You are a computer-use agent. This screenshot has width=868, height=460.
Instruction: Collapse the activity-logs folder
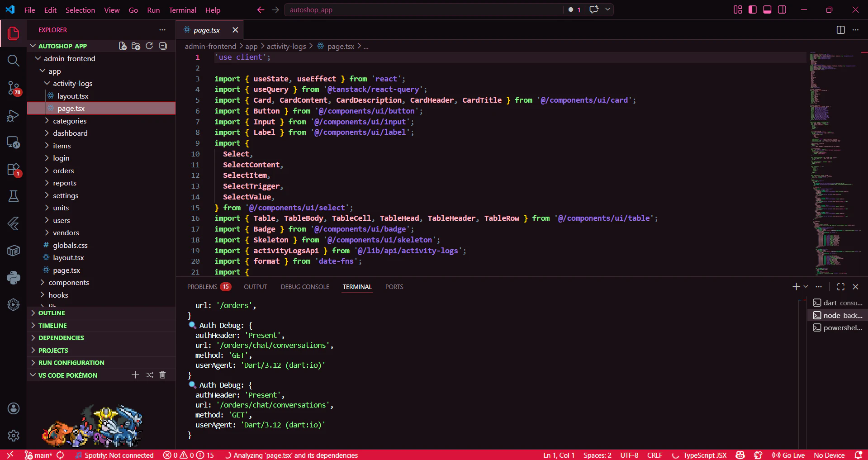pyautogui.click(x=73, y=83)
